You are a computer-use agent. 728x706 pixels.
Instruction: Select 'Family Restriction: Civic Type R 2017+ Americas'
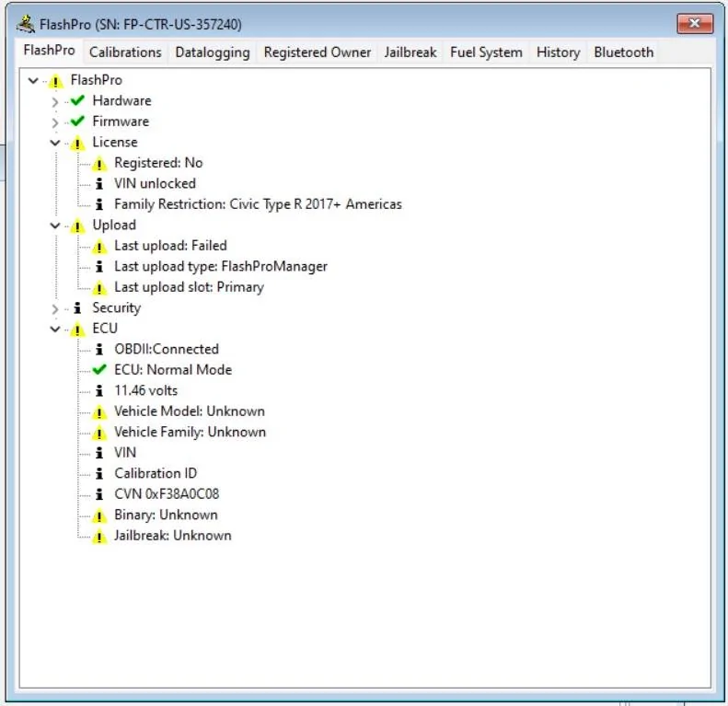(258, 204)
